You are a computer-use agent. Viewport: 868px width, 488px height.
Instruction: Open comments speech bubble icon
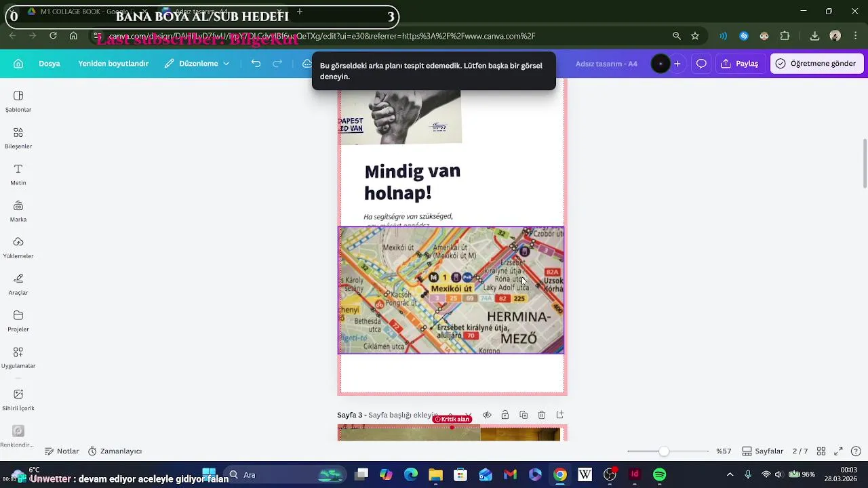[x=701, y=64]
